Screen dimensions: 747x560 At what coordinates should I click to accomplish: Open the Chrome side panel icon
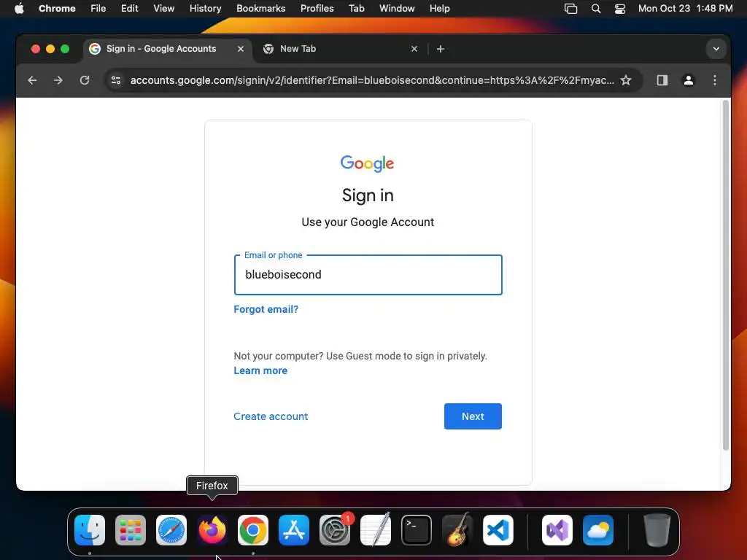662,80
